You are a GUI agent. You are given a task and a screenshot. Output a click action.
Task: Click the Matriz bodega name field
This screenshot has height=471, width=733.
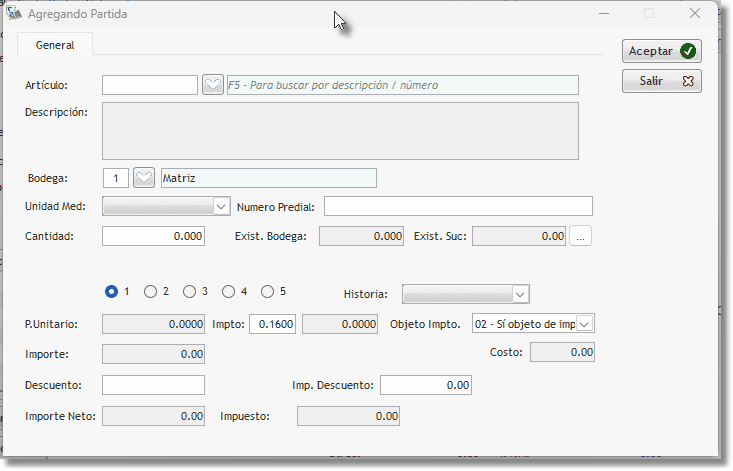click(x=269, y=178)
